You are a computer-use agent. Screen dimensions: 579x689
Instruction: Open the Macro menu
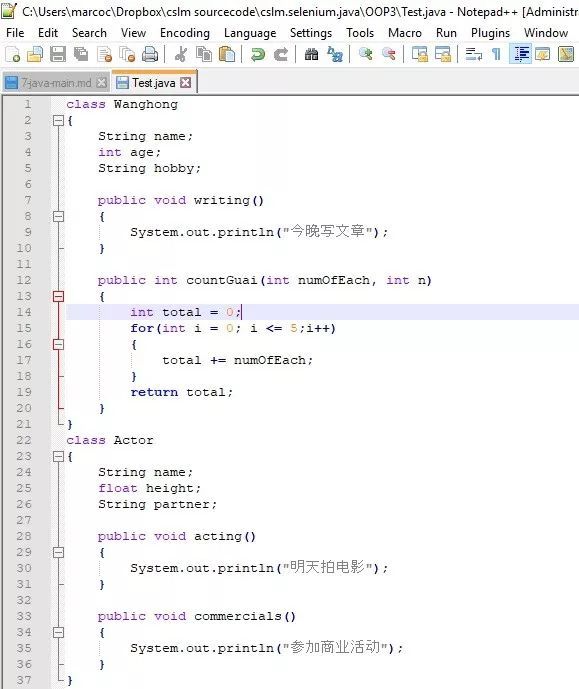pos(405,33)
